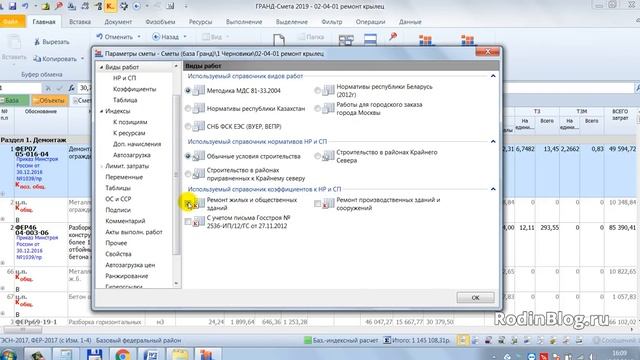Click the red pin icon in ribbon
Viewport: 640px width, 360px height.
[x=393, y=38]
